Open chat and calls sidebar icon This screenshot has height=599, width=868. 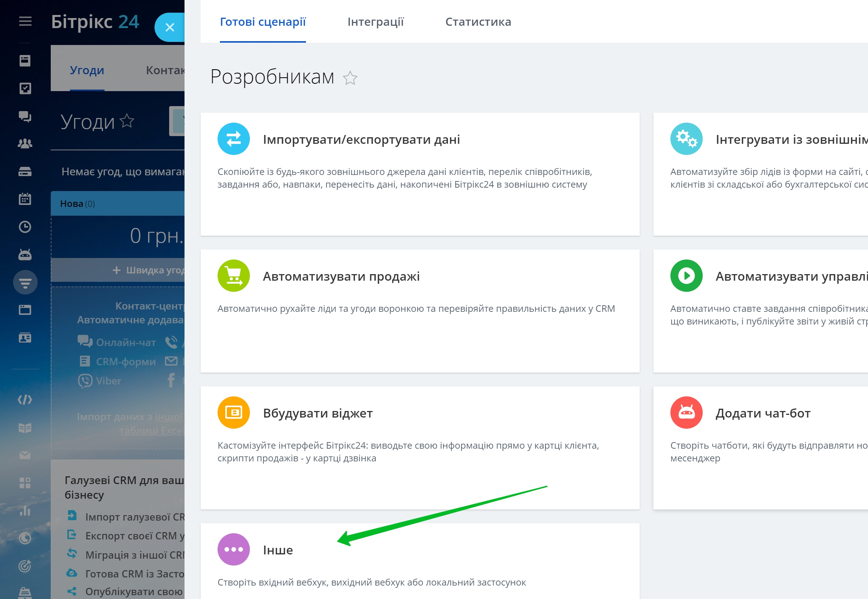(x=25, y=116)
